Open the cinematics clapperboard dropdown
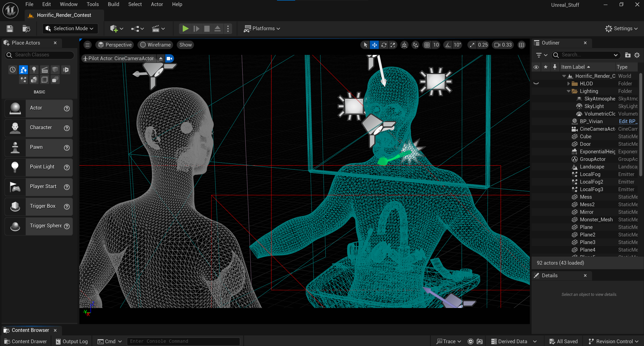This screenshot has width=644, height=346. [x=158, y=28]
